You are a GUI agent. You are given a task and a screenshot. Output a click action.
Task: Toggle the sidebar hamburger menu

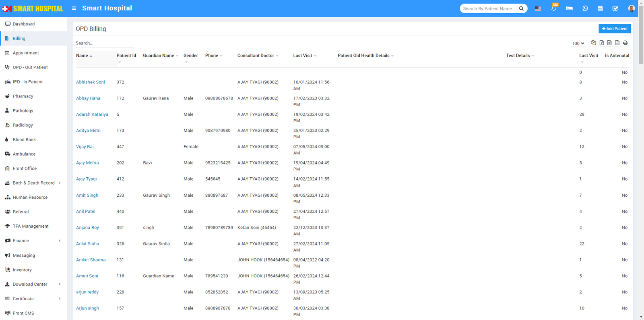pyautogui.click(x=74, y=8)
